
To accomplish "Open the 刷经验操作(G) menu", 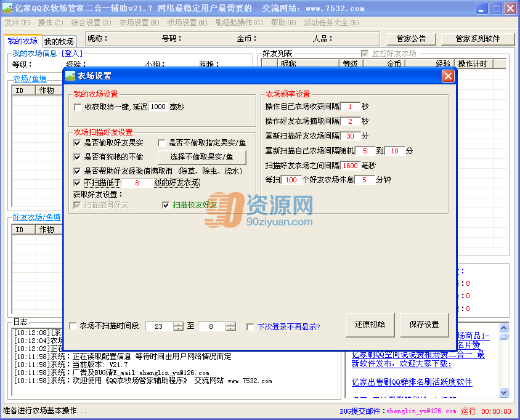I will tap(239, 23).
